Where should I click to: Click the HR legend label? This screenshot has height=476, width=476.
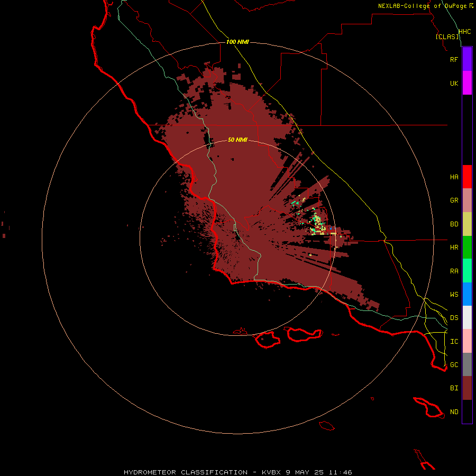click(x=454, y=248)
